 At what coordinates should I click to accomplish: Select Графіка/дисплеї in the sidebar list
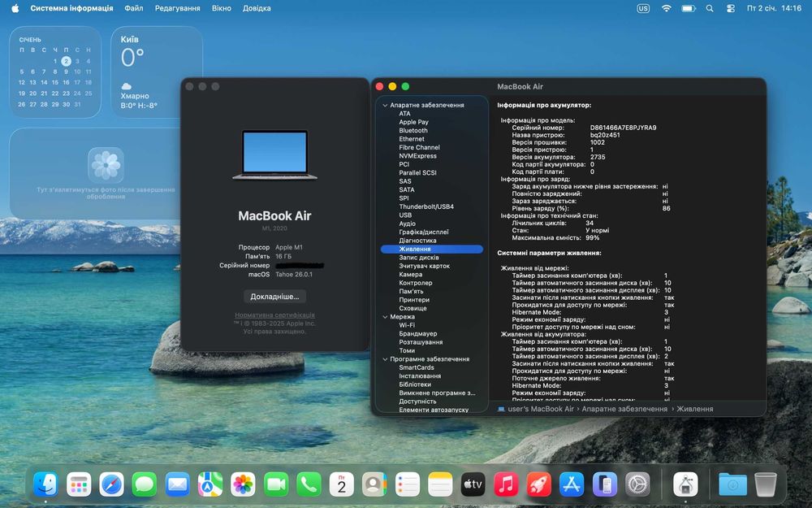click(423, 232)
